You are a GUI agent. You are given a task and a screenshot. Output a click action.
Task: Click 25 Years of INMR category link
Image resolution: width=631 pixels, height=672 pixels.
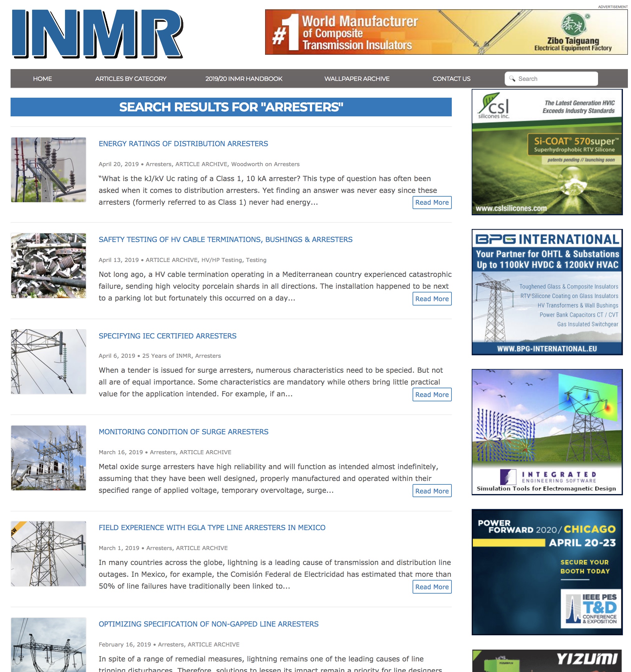(x=167, y=356)
